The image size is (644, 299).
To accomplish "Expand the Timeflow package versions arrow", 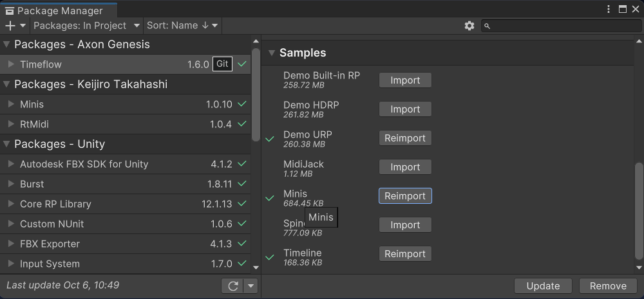I will [12, 64].
